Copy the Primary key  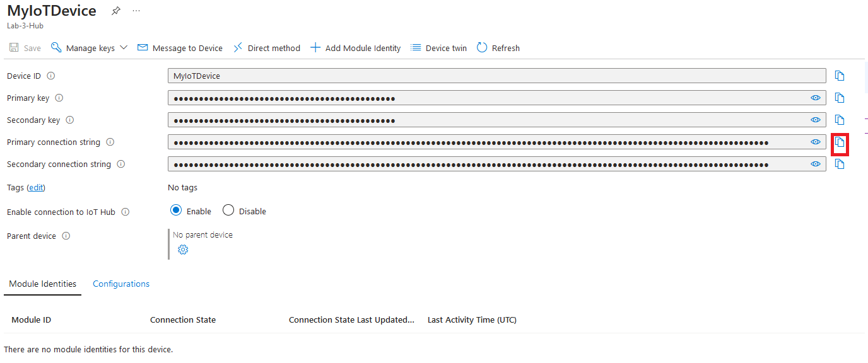pos(840,98)
